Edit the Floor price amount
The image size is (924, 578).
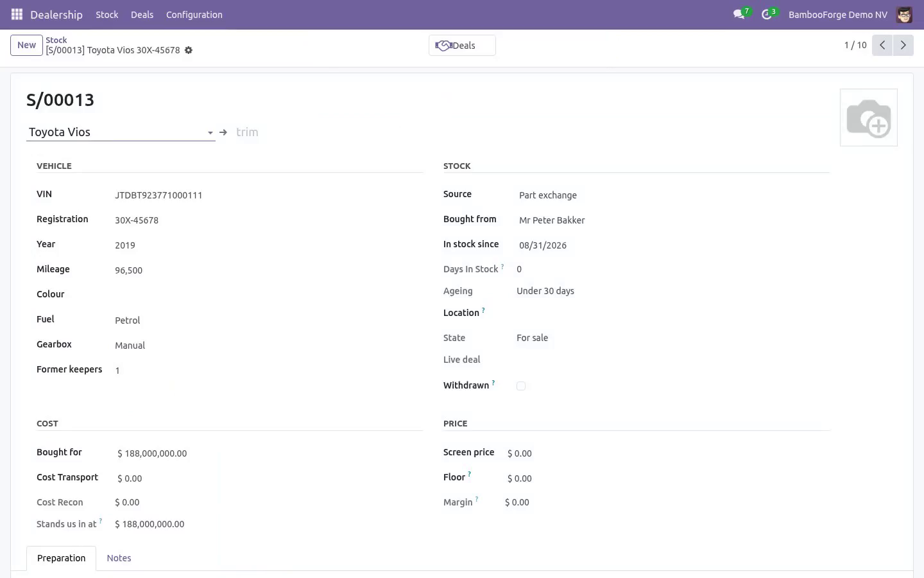[x=667, y=478]
